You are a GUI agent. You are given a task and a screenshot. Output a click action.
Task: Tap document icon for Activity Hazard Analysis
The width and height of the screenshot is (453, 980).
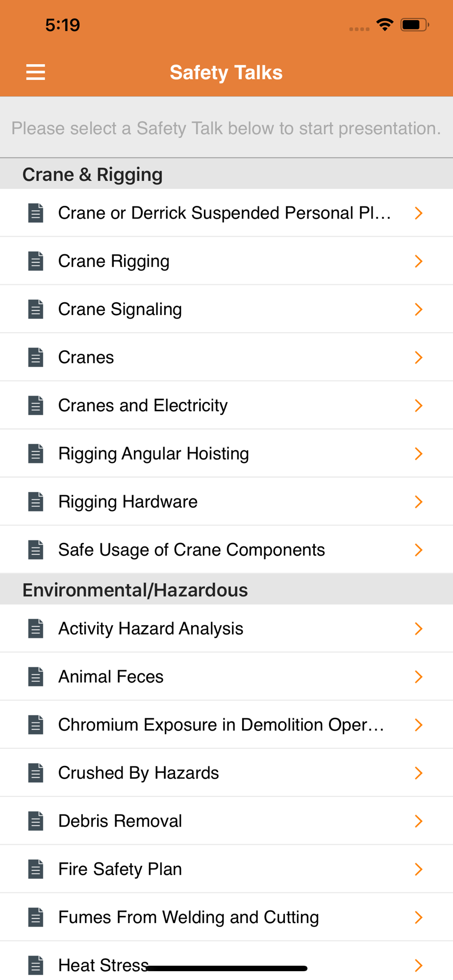(36, 629)
